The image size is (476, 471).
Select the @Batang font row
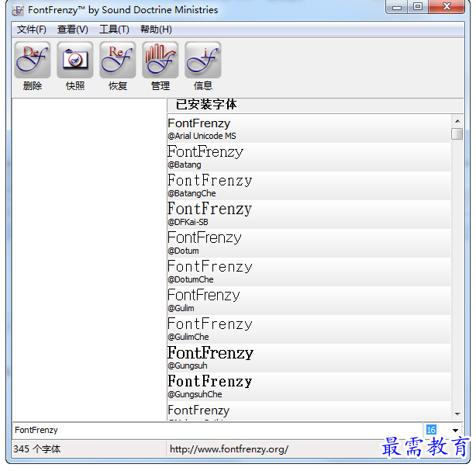(309, 158)
